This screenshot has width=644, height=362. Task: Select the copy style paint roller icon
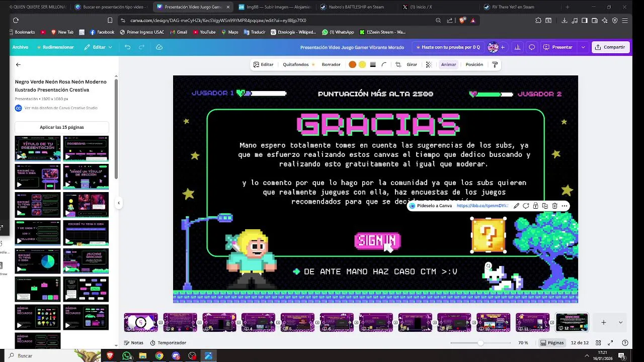495,64
